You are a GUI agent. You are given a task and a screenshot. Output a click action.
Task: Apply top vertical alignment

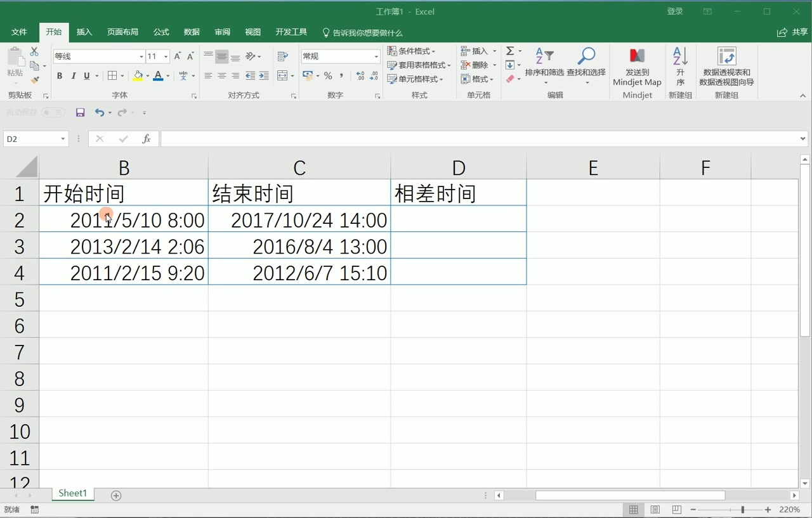[x=208, y=56]
